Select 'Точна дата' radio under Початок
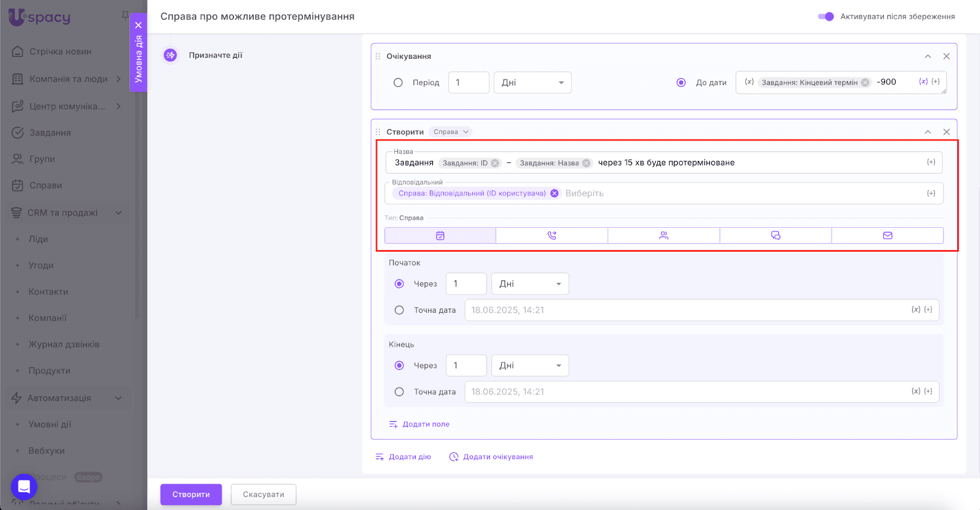 pyautogui.click(x=399, y=310)
